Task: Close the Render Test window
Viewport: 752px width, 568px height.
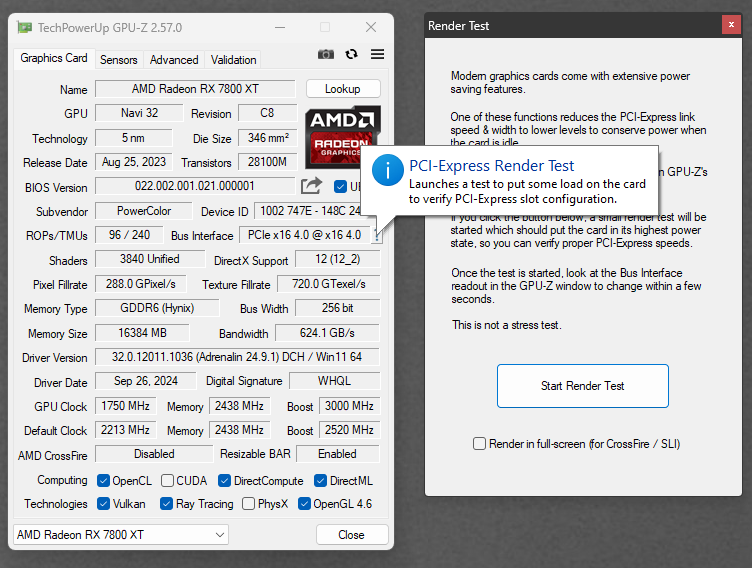Action: point(731,25)
